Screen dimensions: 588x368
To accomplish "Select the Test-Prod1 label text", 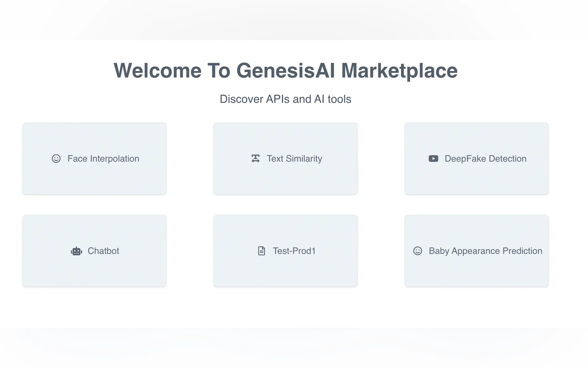I will coord(294,251).
